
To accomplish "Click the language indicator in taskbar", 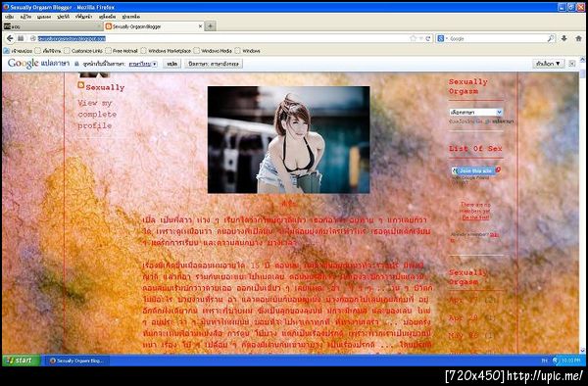I will 545,361.
